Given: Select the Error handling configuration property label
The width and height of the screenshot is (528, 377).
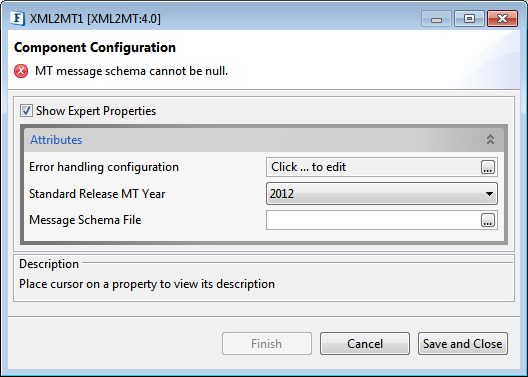Looking at the screenshot, I should click(104, 167).
